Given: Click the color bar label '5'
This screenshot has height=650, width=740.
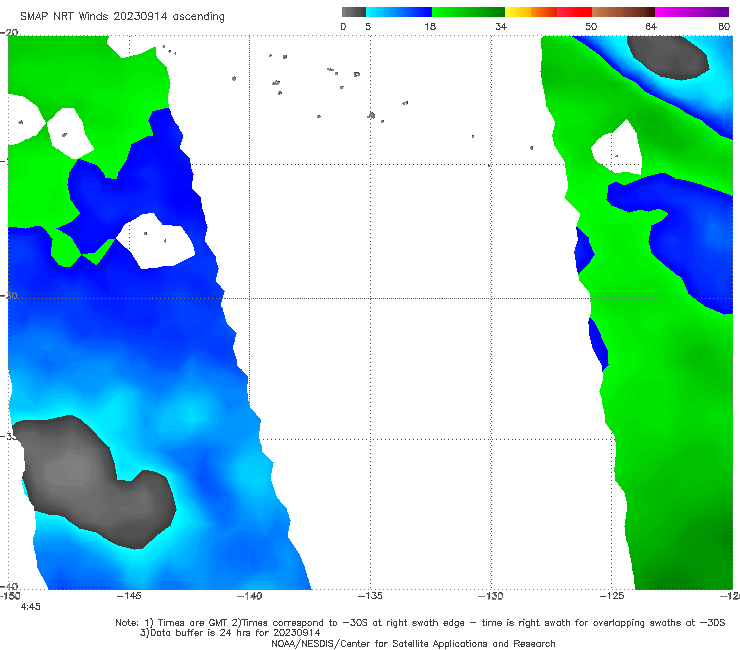Looking at the screenshot, I should coord(368,26).
